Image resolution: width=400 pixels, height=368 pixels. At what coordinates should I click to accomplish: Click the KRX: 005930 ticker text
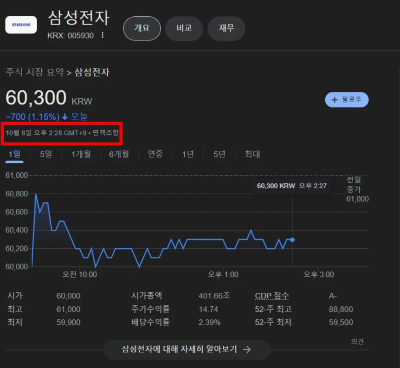tap(70, 35)
